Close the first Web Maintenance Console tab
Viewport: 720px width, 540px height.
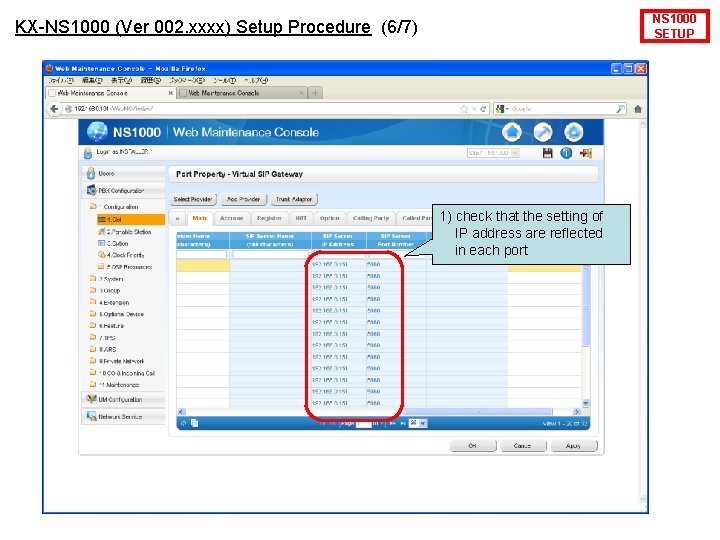170,93
